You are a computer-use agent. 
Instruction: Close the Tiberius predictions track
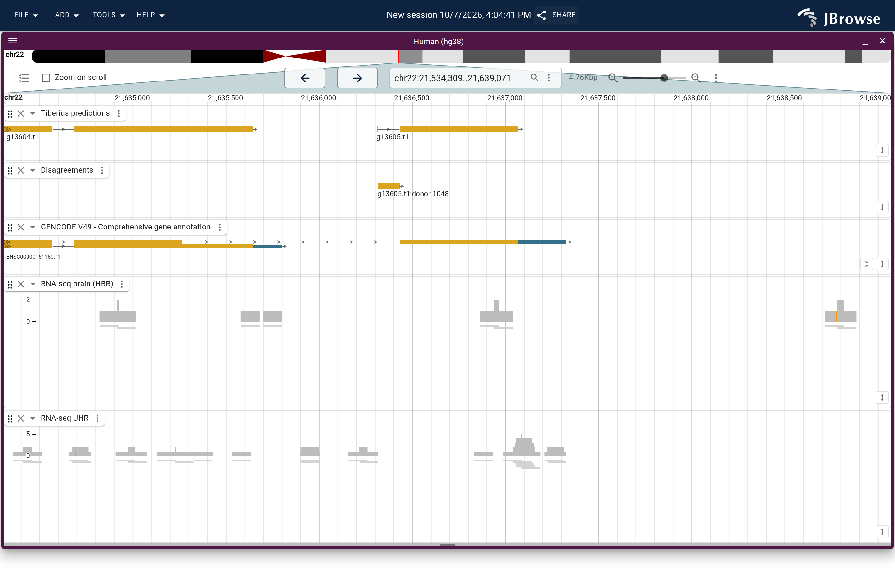point(21,113)
